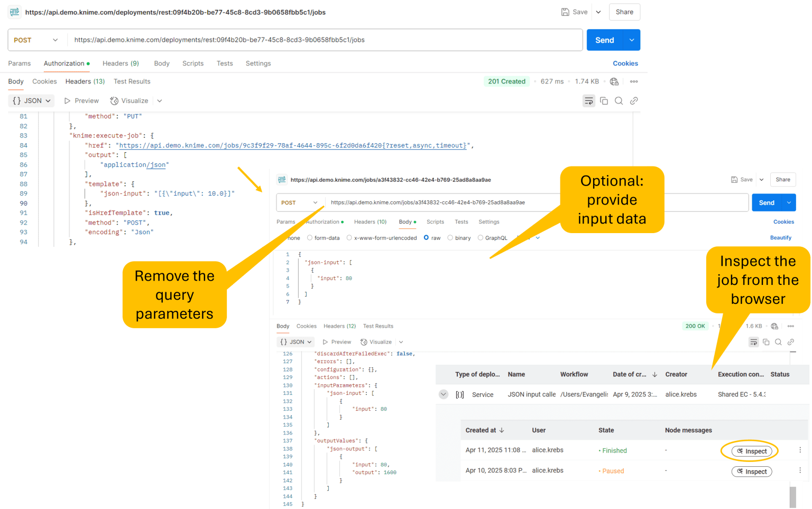Image resolution: width=812 pixels, height=509 pixels.
Task: Click the HTTP icon beside the jobs request title
Action: pyautogui.click(x=282, y=180)
